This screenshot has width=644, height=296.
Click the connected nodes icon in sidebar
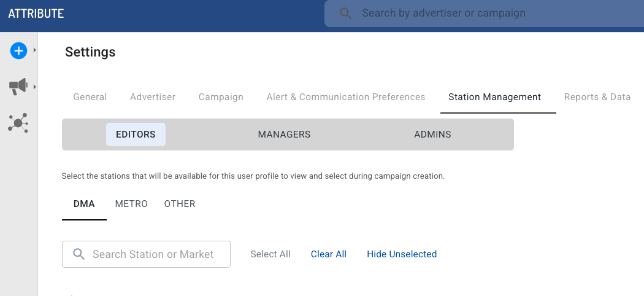click(18, 123)
